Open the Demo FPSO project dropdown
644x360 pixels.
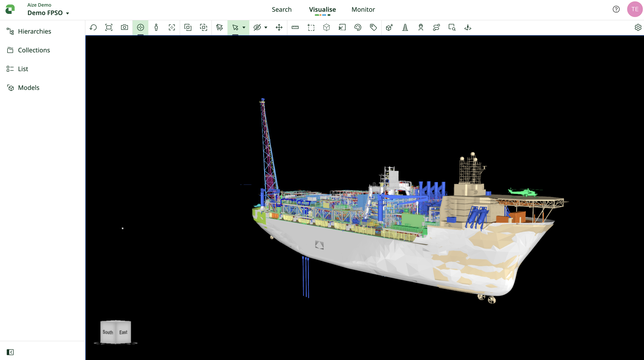(x=48, y=13)
